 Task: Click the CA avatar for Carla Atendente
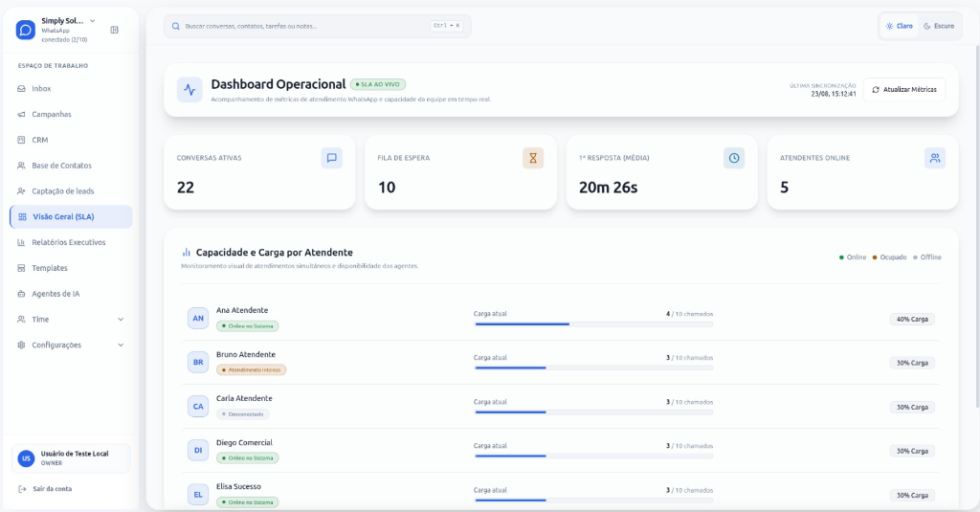pyautogui.click(x=198, y=407)
